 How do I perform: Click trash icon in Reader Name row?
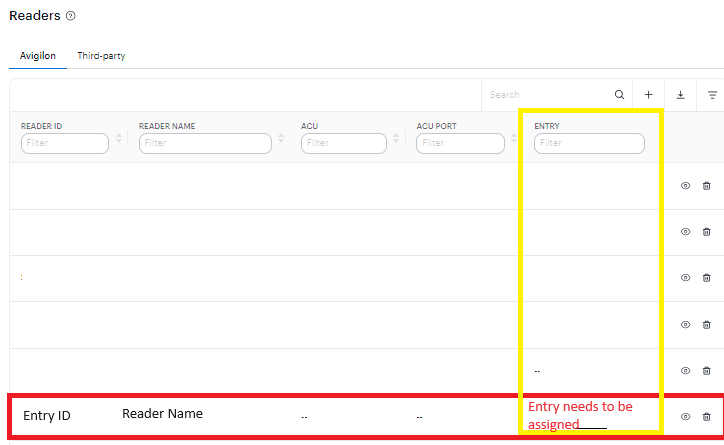pos(706,416)
